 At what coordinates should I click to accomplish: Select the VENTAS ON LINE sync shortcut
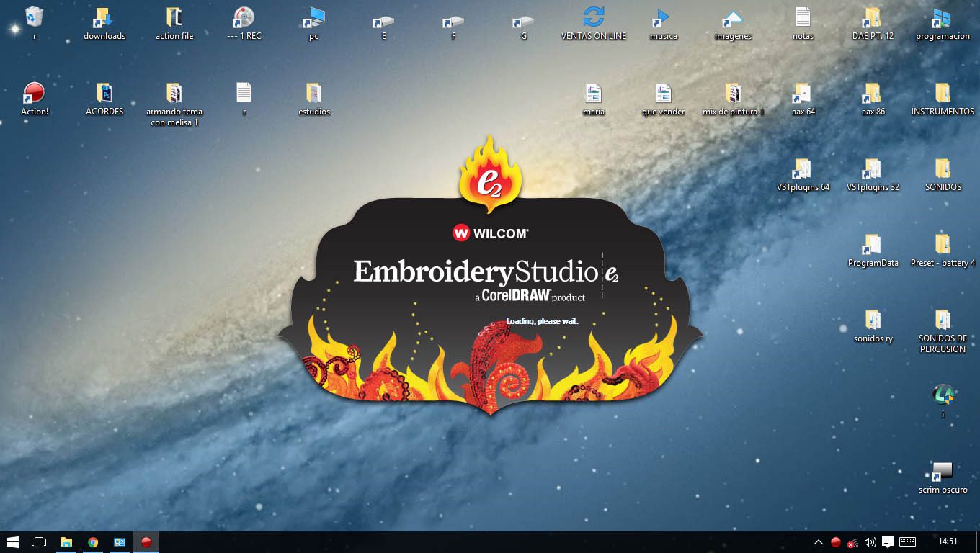(x=593, y=17)
